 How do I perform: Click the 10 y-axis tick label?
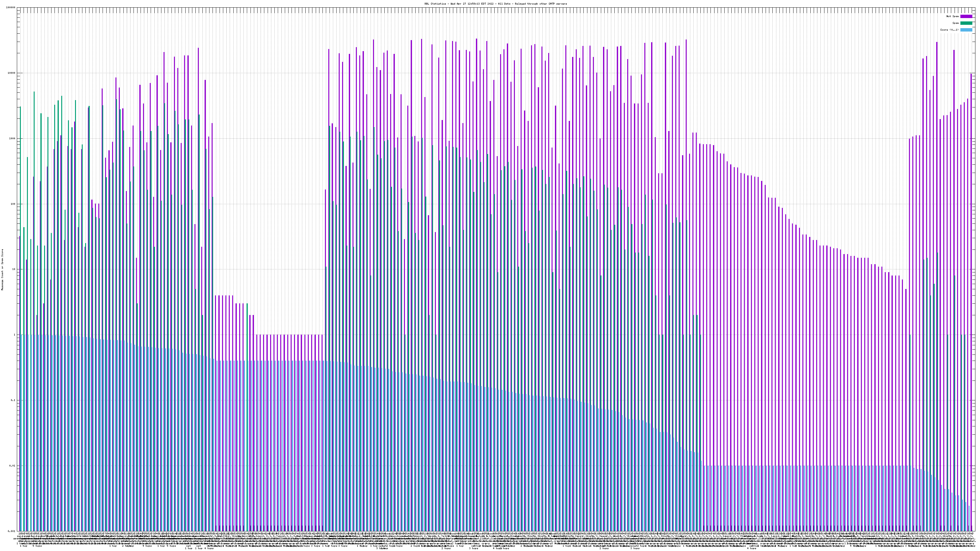(14, 269)
